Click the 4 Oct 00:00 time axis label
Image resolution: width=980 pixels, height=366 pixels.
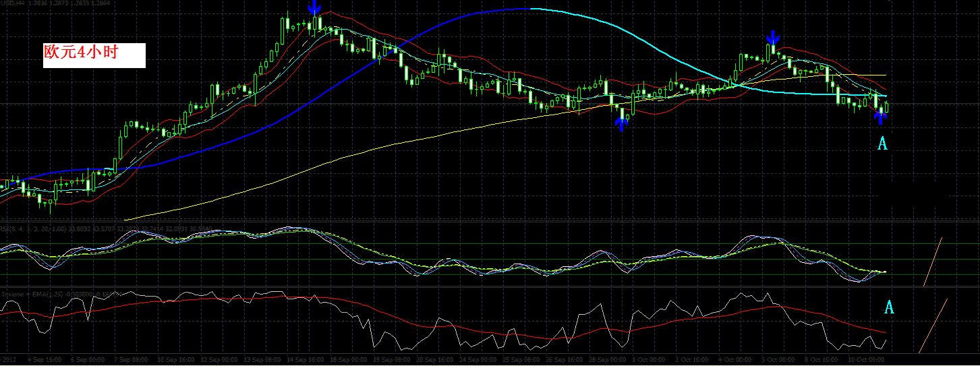click(x=735, y=359)
